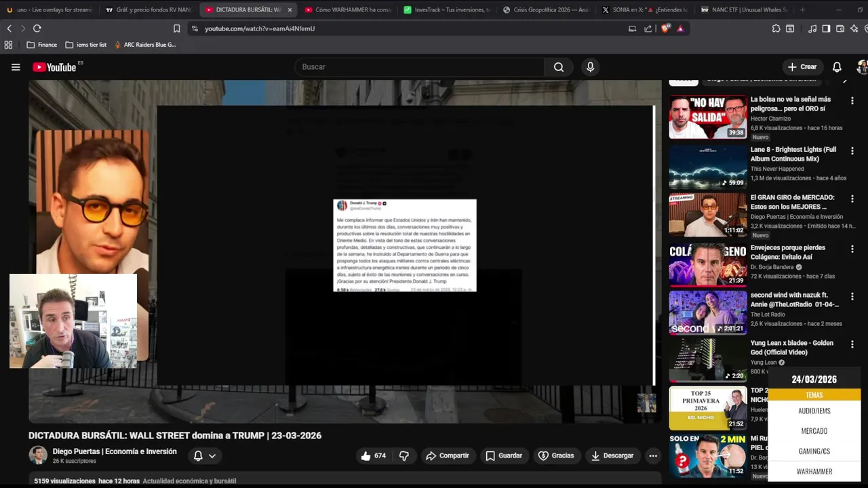Screen dimensions: 868x488
Task: Start voice search with the microphone
Action: [x=590, y=67]
